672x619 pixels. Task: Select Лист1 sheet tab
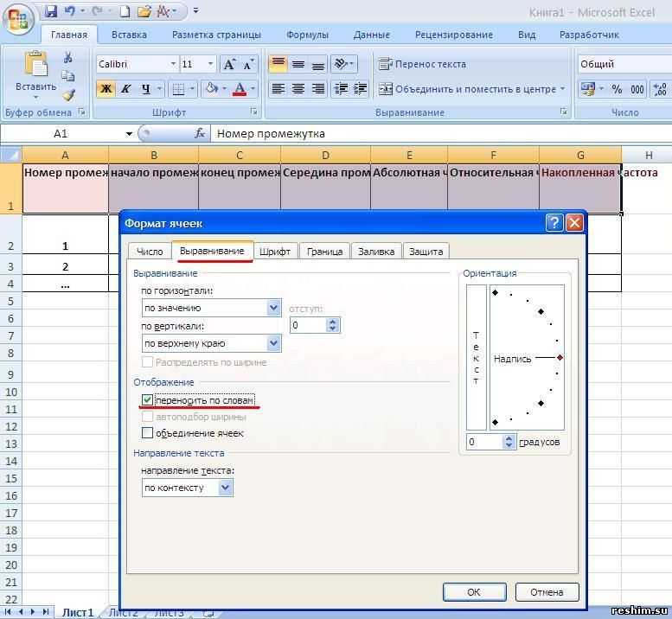coord(78,613)
